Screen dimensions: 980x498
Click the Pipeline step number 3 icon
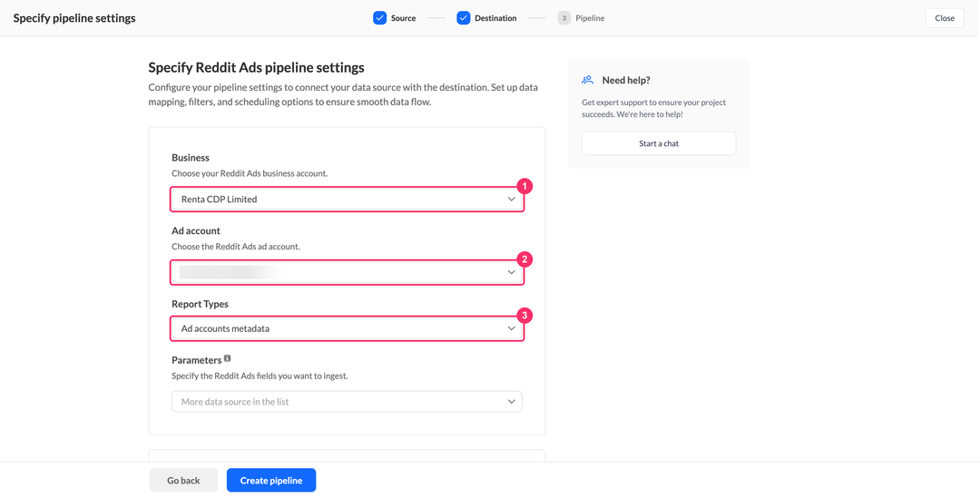click(x=563, y=18)
